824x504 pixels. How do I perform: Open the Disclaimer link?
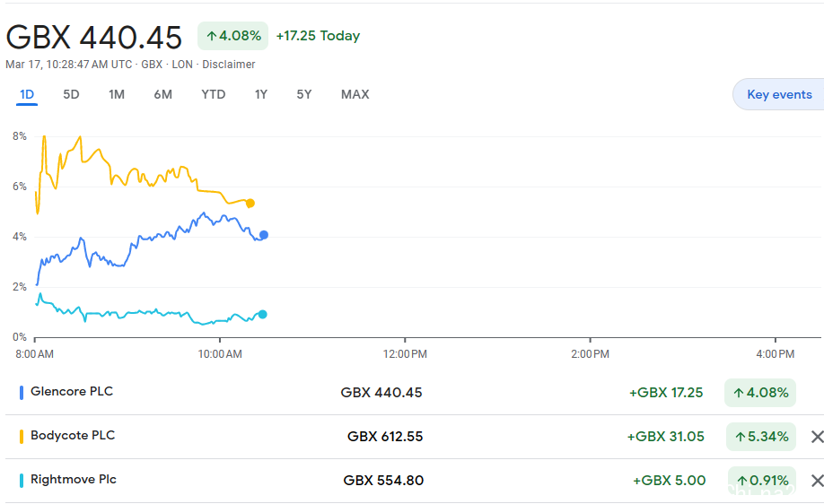pos(229,65)
